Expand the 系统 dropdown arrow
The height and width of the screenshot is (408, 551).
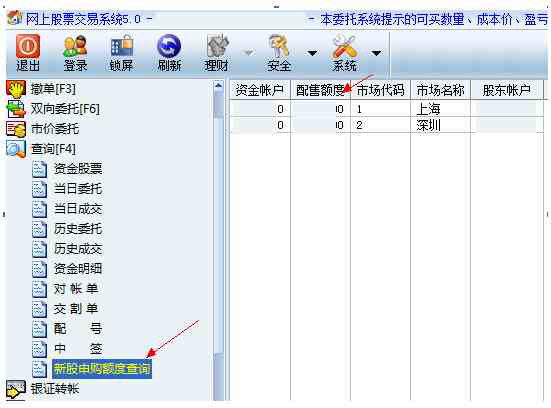pyautogui.click(x=376, y=53)
